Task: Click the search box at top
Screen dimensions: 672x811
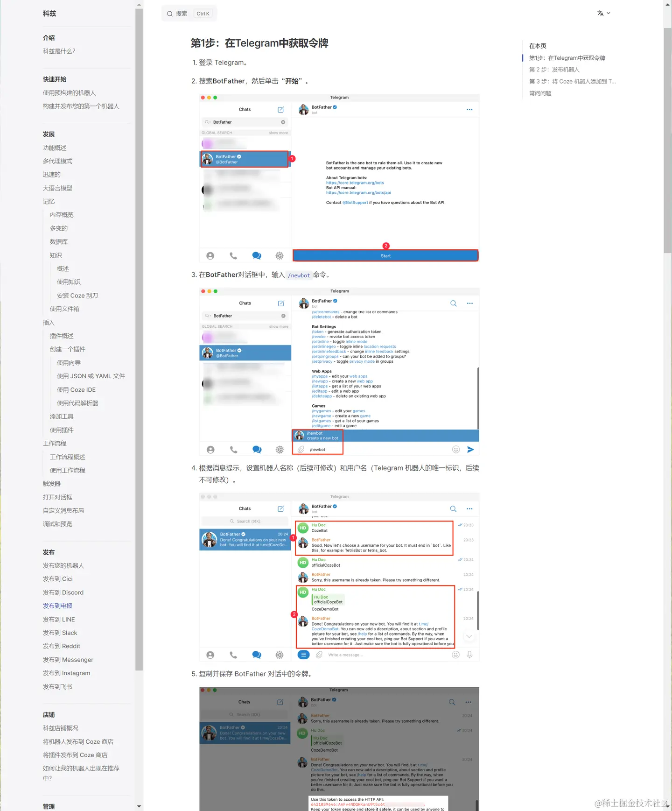Action: [189, 14]
